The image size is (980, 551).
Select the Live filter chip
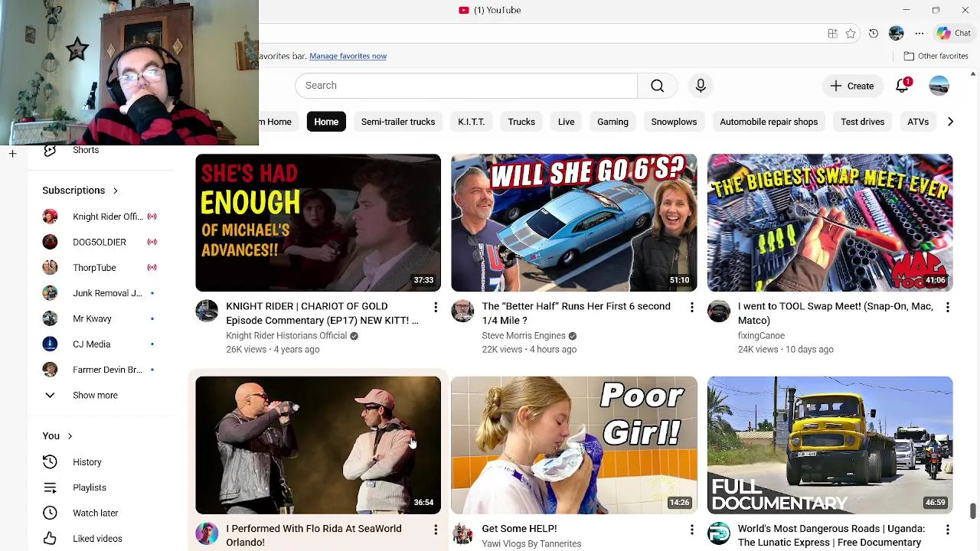click(566, 122)
